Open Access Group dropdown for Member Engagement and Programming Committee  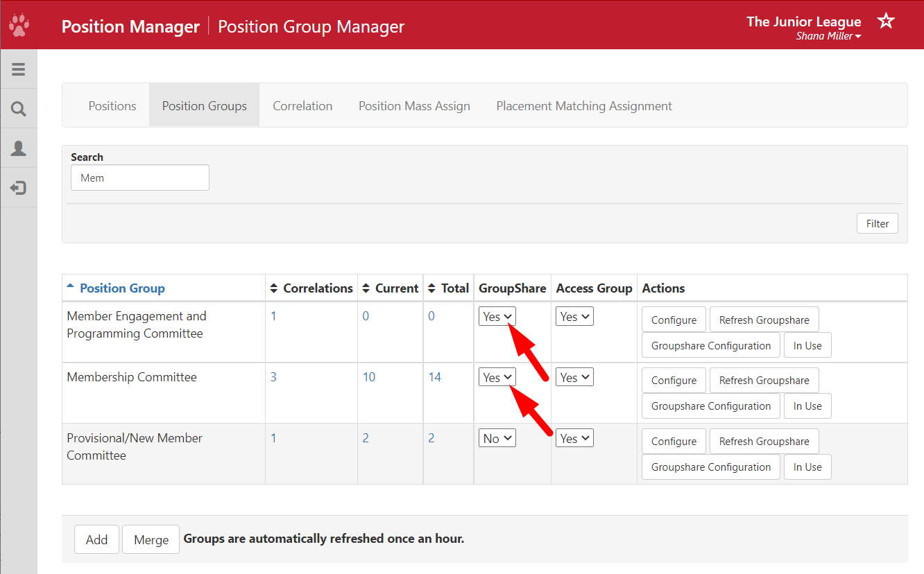click(x=574, y=317)
